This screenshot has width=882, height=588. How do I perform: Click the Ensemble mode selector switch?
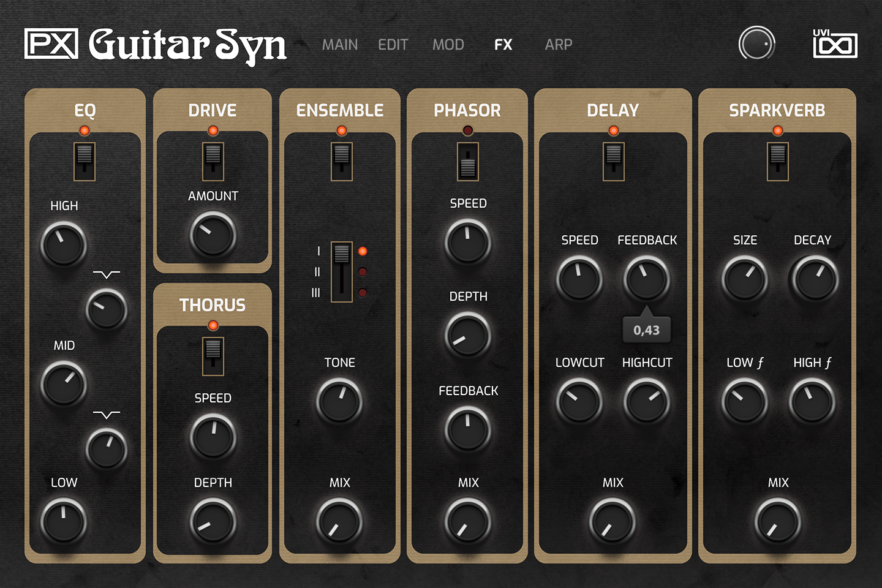pyautogui.click(x=342, y=272)
